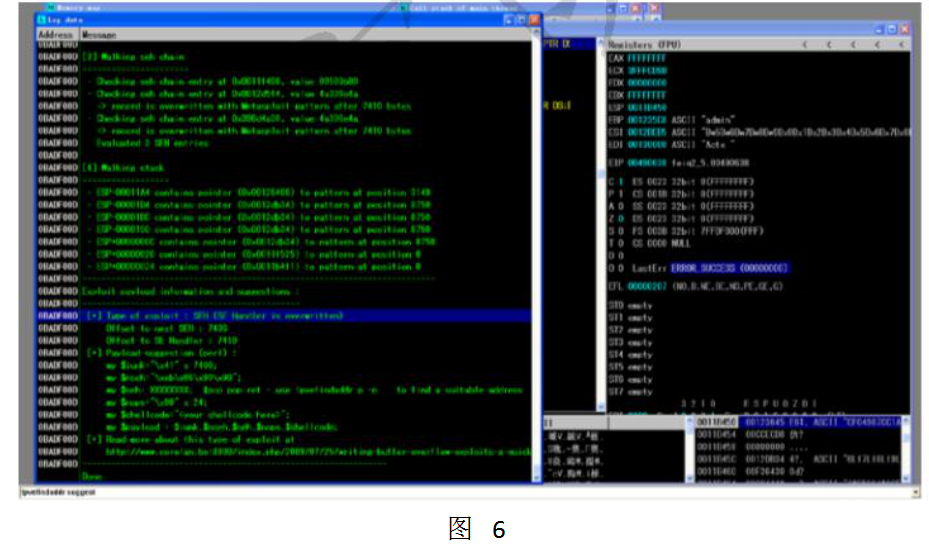Click the LastErr ERROR_SUCCESS value
The height and width of the screenshot is (545, 929).
pyautogui.click(x=729, y=268)
